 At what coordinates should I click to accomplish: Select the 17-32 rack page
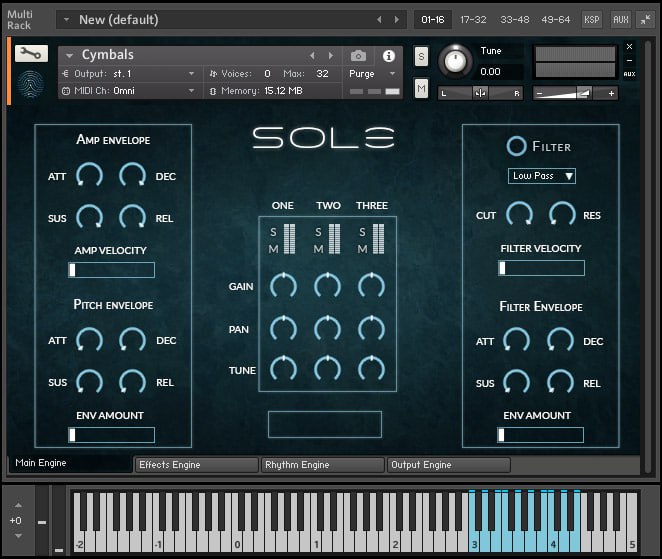[473, 19]
